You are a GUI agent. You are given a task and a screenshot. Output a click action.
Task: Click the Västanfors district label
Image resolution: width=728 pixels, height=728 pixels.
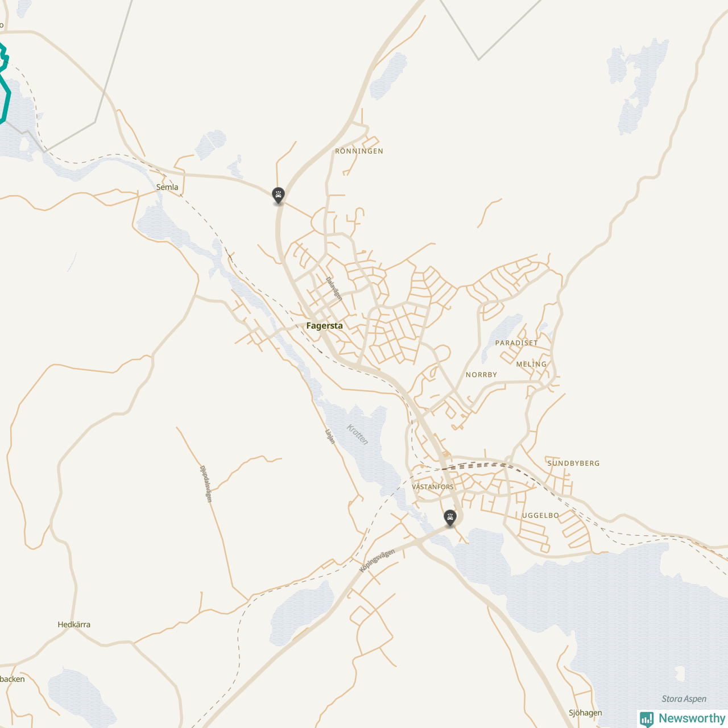click(433, 487)
